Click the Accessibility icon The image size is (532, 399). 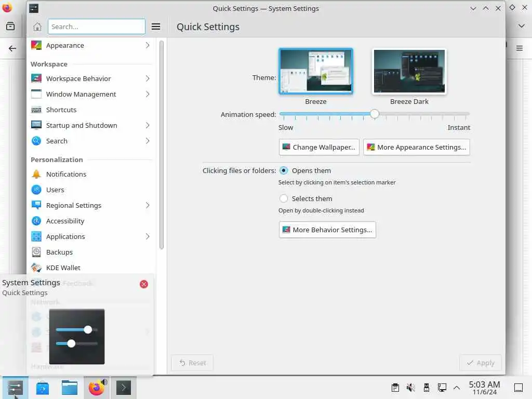(x=36, y=221)
